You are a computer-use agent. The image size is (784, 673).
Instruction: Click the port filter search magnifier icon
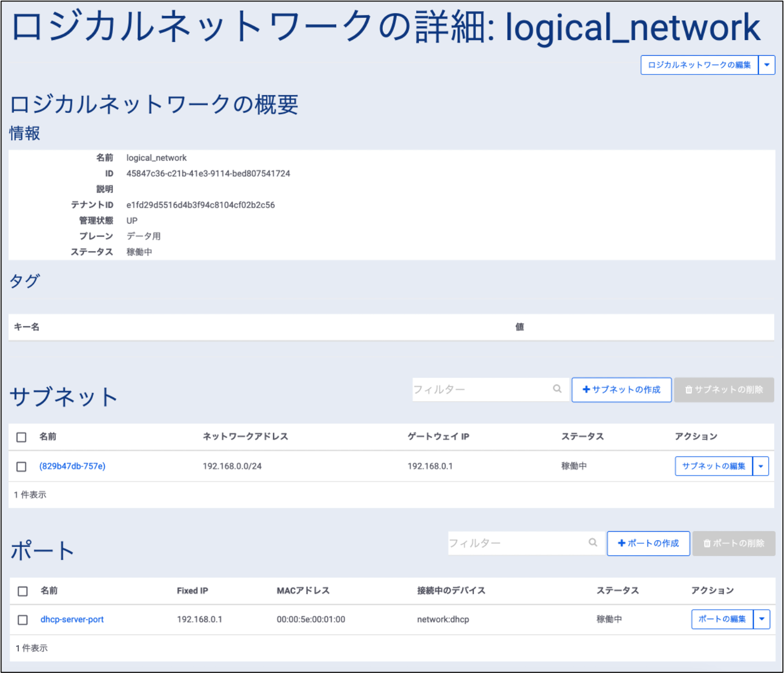[x=593, y=543]
